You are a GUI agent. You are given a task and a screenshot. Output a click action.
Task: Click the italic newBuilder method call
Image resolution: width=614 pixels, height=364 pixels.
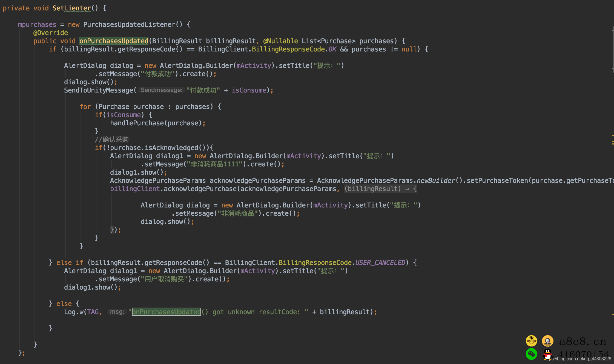click(436, 181)
